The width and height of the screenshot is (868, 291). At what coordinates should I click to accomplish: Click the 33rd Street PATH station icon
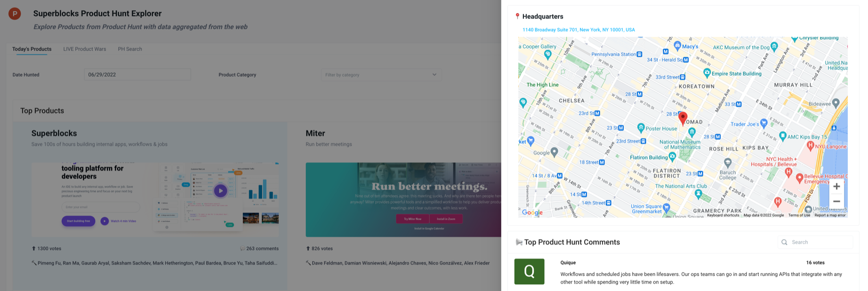(683, 77)
